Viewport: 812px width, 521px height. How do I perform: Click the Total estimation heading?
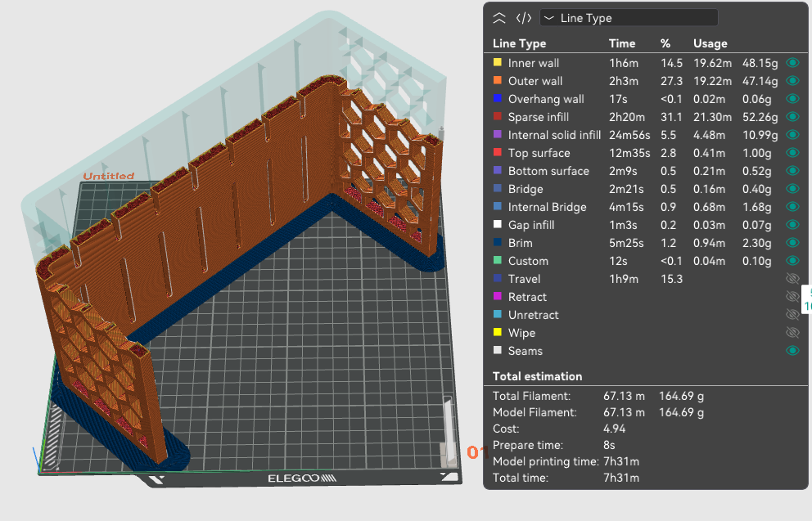pyautogui.click(x=537, y=376)
